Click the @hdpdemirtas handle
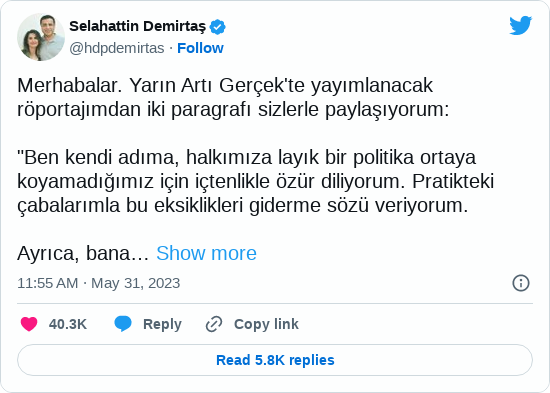This screenshot has width=550, height=393. point(116,48)
